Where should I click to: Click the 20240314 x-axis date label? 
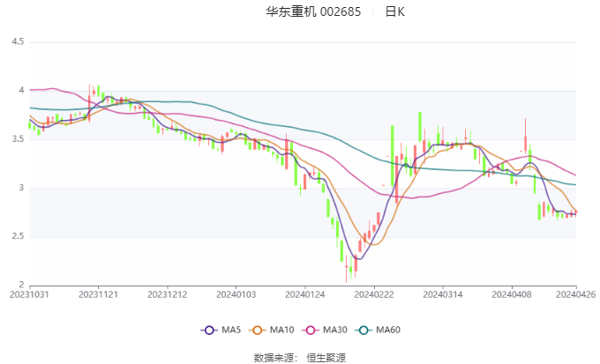pos(443,294)
